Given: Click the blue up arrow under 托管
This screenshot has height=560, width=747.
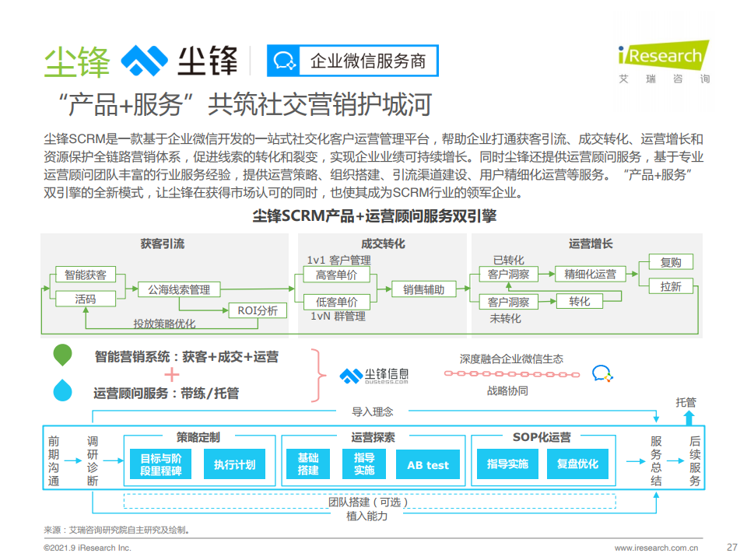Looking at the screenshot, I should click(x=689, y=418).
